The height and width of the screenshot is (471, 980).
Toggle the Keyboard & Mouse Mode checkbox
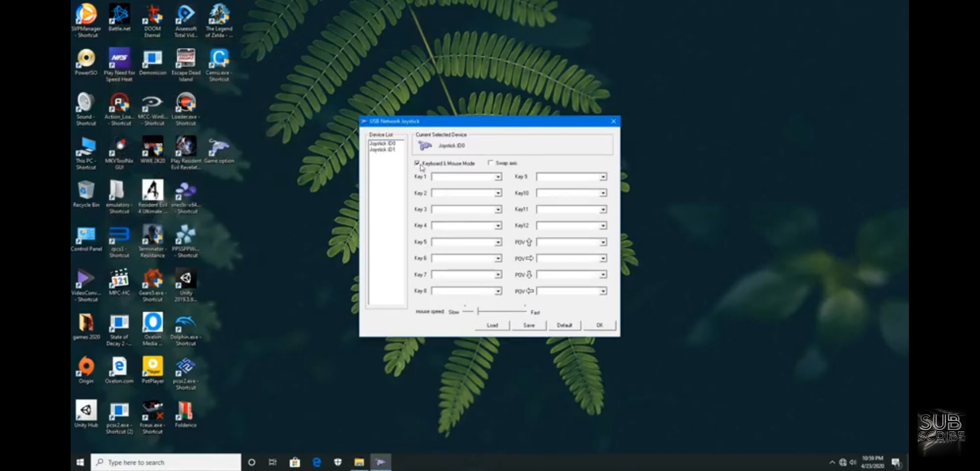coord(417,163)
